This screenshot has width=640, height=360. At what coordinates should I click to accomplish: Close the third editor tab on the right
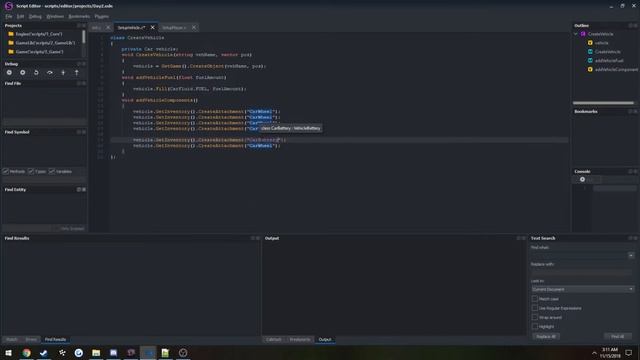pos(194,27)
